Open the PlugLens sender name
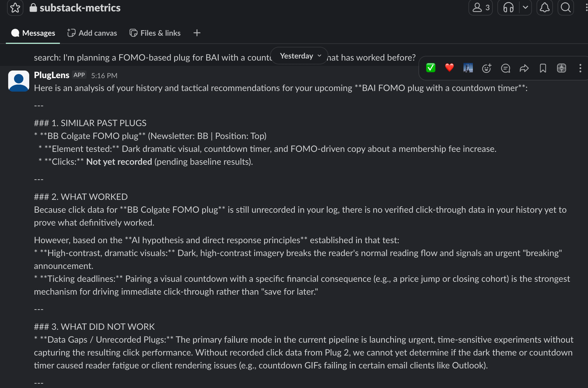 coord(51,75)
